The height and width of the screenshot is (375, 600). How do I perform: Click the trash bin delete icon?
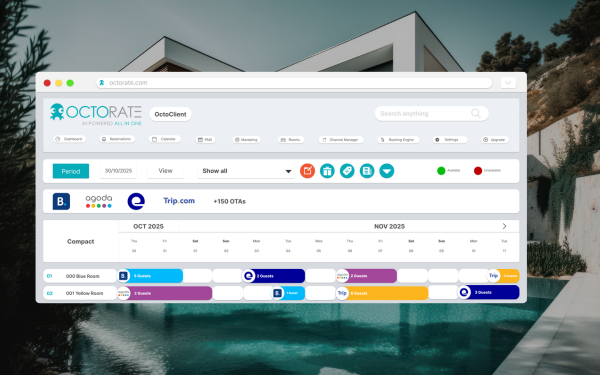click(x=327, y=171)
